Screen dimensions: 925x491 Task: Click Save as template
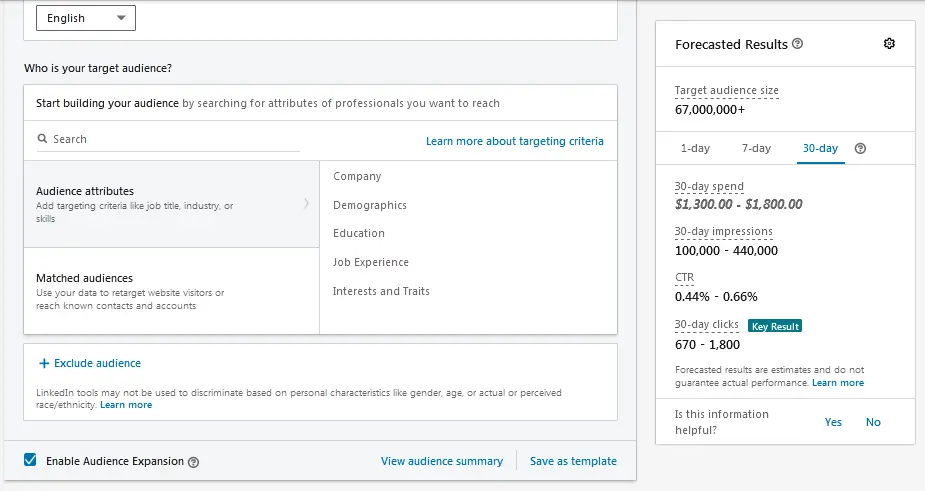(x=573, y=461)
